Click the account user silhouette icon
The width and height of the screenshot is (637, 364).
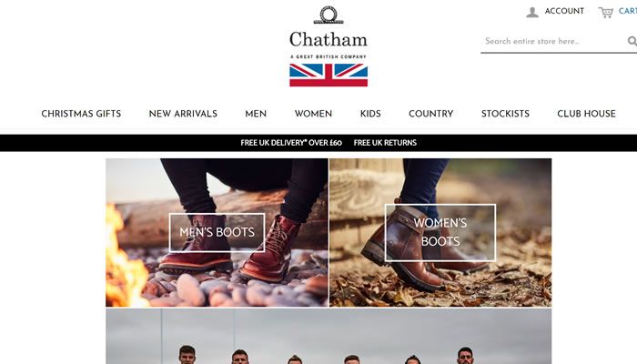[532, 12]
